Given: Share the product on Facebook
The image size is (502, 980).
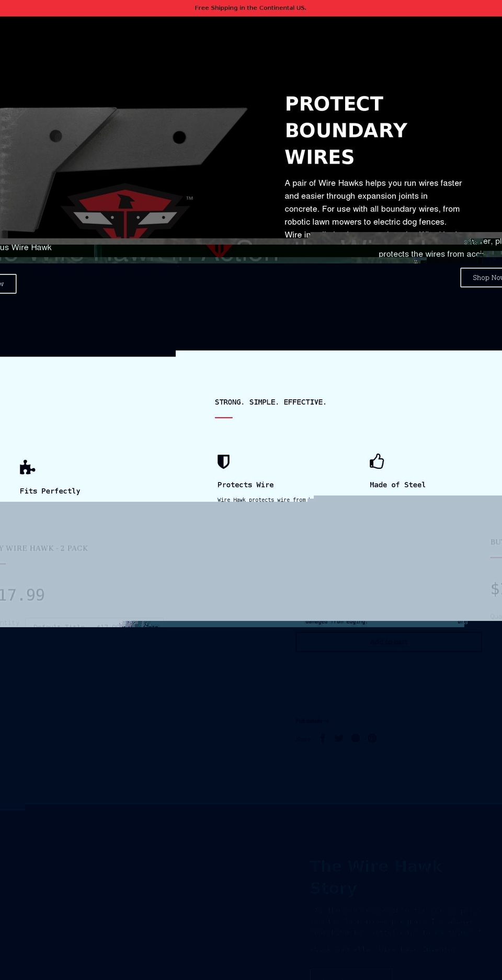Looking at the screenshot, I should tap(323, 738).
